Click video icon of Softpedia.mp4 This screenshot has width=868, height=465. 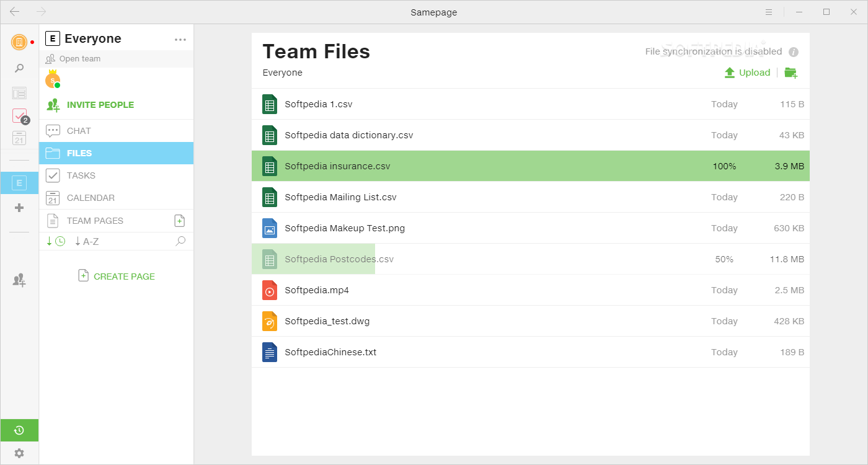[270, 290]
